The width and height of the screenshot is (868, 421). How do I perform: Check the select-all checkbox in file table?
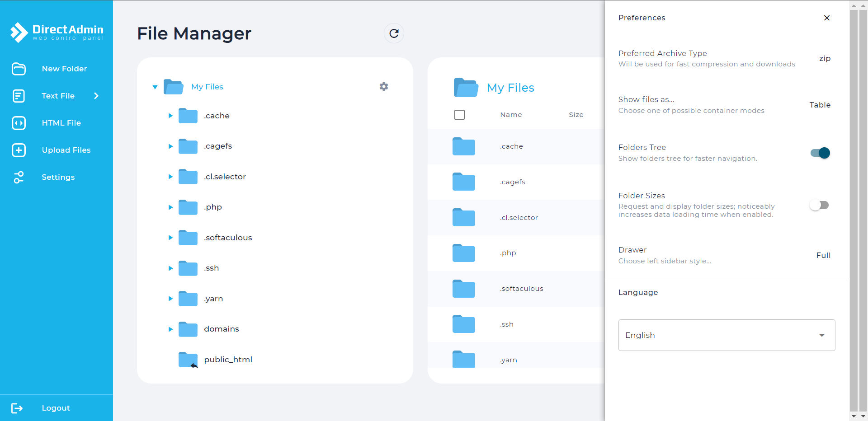[x=459, y=115]
